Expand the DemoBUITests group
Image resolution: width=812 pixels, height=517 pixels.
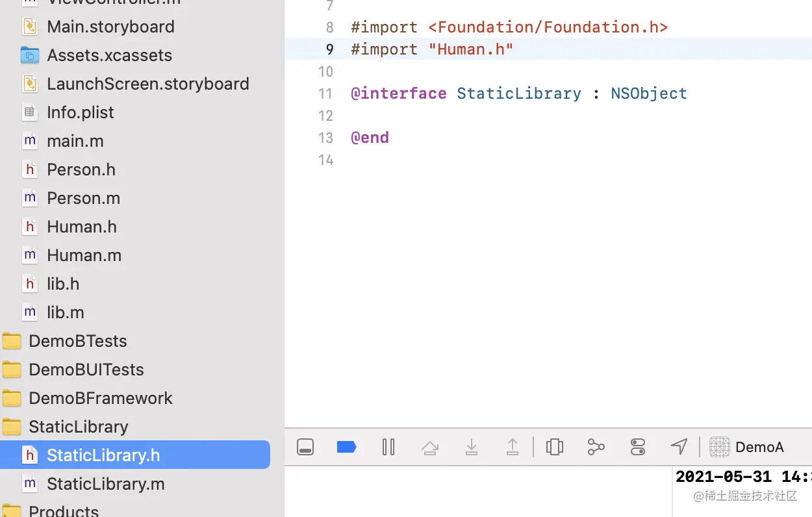coord(86,370)
